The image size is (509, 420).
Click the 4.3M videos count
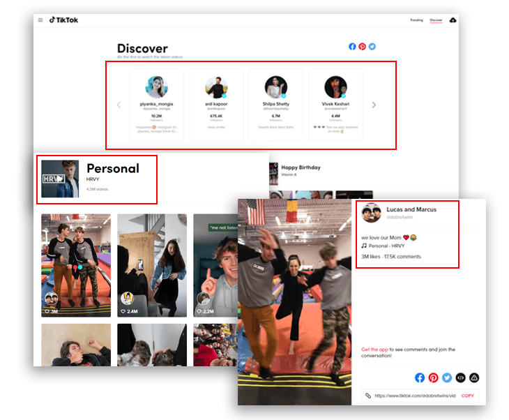point(98,189)
